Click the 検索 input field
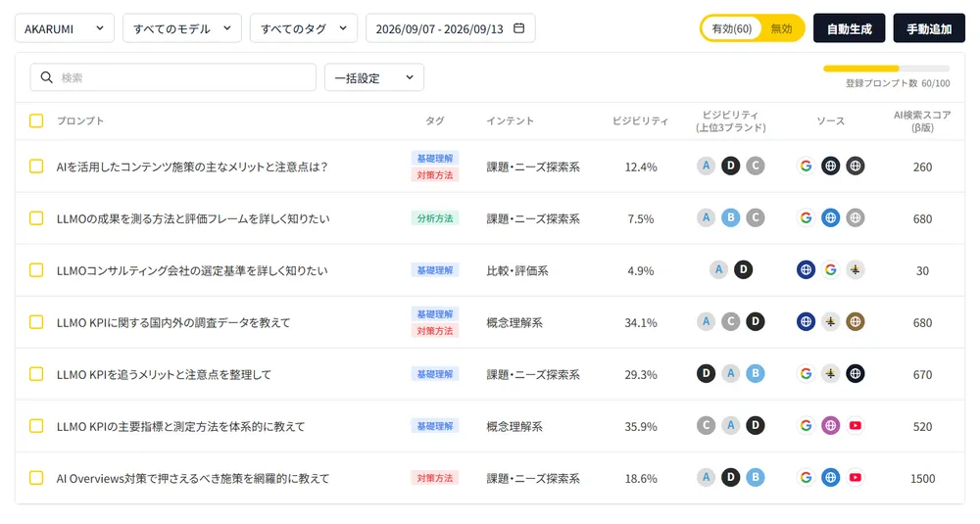The width and height of the screenshot is (980, 524). tap(173, 77)
